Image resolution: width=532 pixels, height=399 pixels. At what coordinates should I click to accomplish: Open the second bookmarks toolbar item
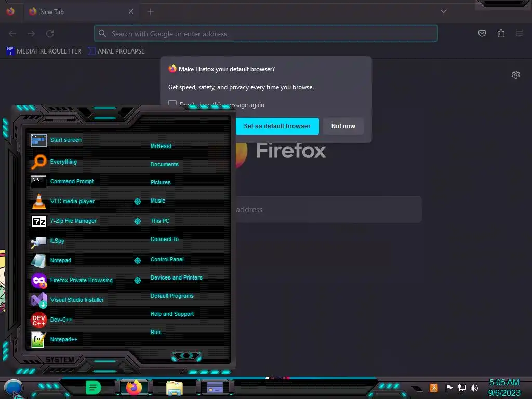(x=116, y=51)
